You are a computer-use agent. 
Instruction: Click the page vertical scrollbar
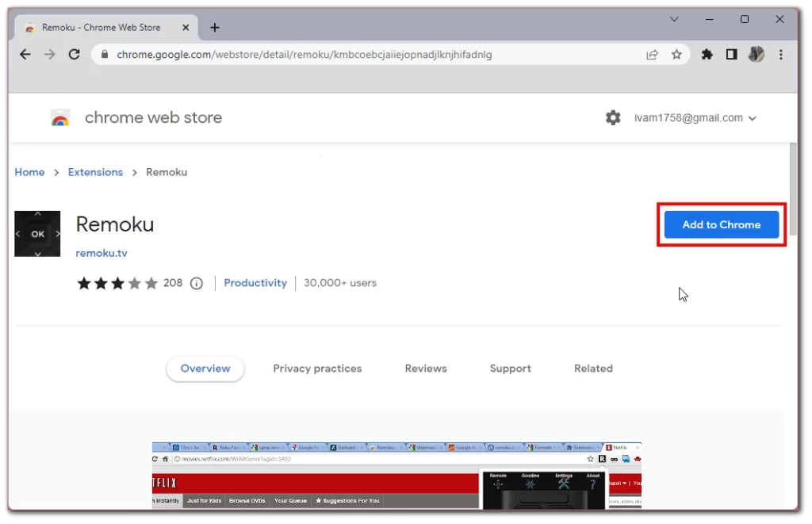point(793,189)
